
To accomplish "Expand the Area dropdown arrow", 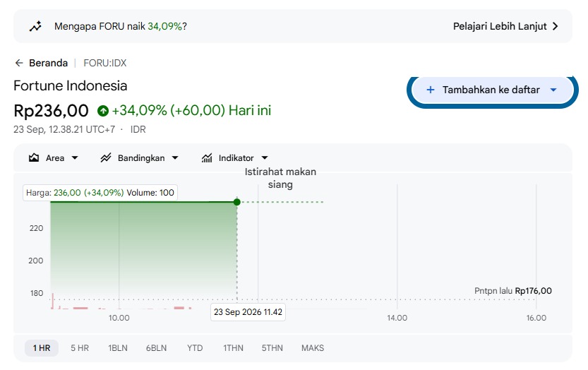I will click(x=75, y=158).
